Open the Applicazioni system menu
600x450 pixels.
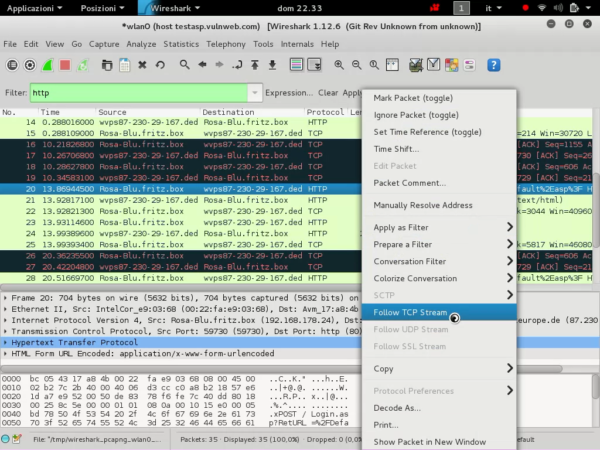34,8
